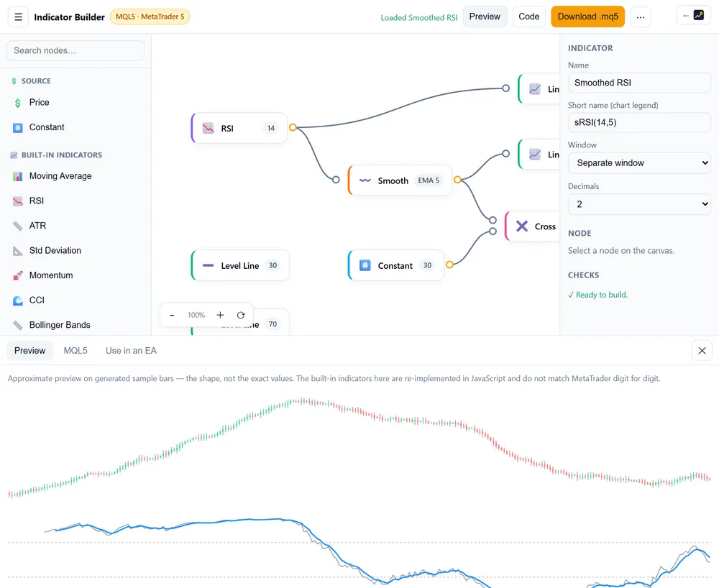
Task: Click the Constant 30 node's output port
Action: tap(449, 265)
